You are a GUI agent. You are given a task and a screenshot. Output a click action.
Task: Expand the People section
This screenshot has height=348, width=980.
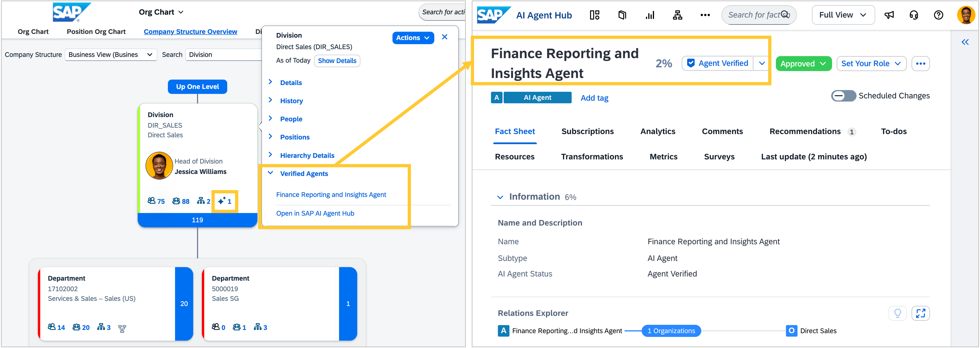[270, 118]
